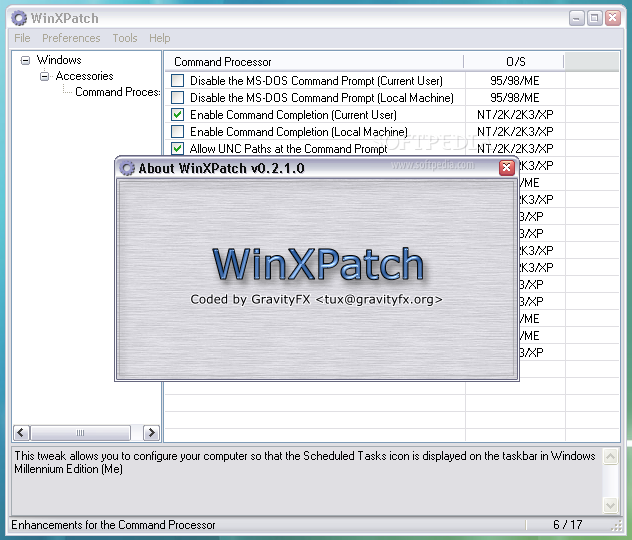The width and height of the screenshot is (632, 540).
Task: Check Disable MS-DOS Command Prompt (Current User)
Action: pyautogui.click(x=177, y=81)
